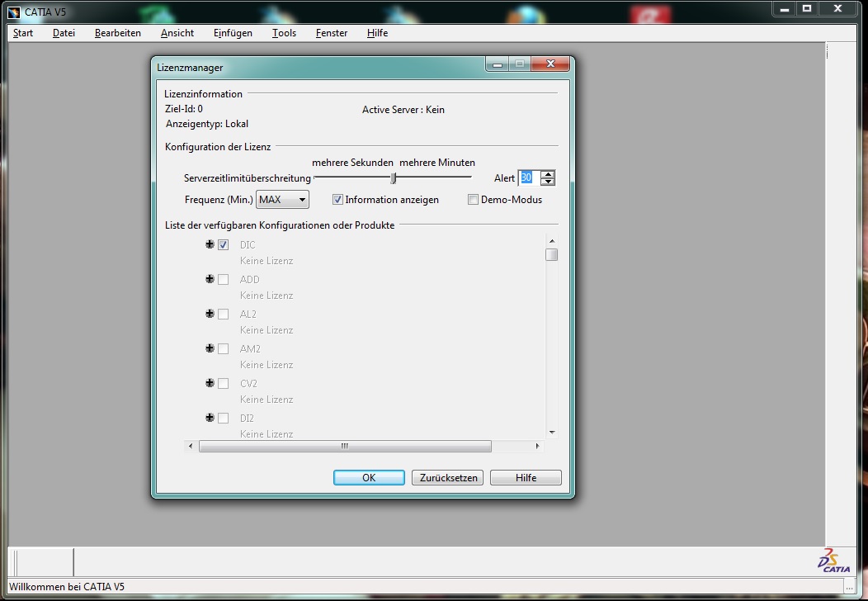Image resolution: width=868 pixels, height=601 pixels.
Task: Click the 'Anzeigentyp: Lokal' text
Action: (207, 124)
